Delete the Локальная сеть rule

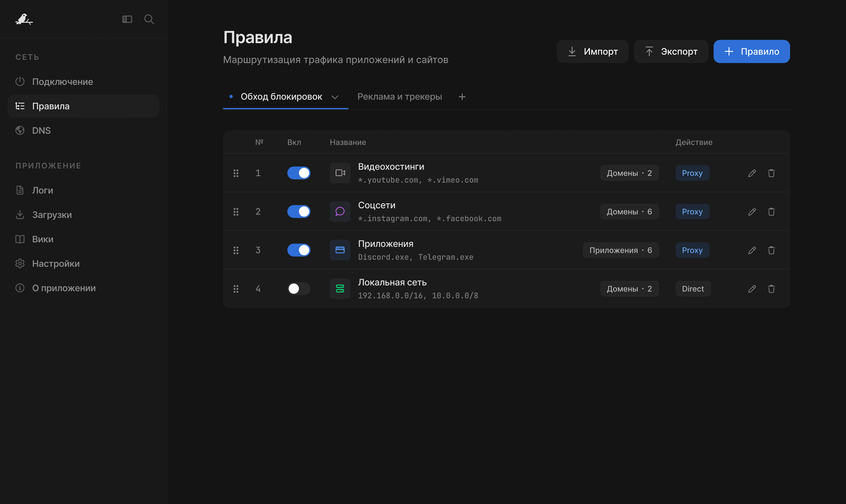click(x=771, y=289)
